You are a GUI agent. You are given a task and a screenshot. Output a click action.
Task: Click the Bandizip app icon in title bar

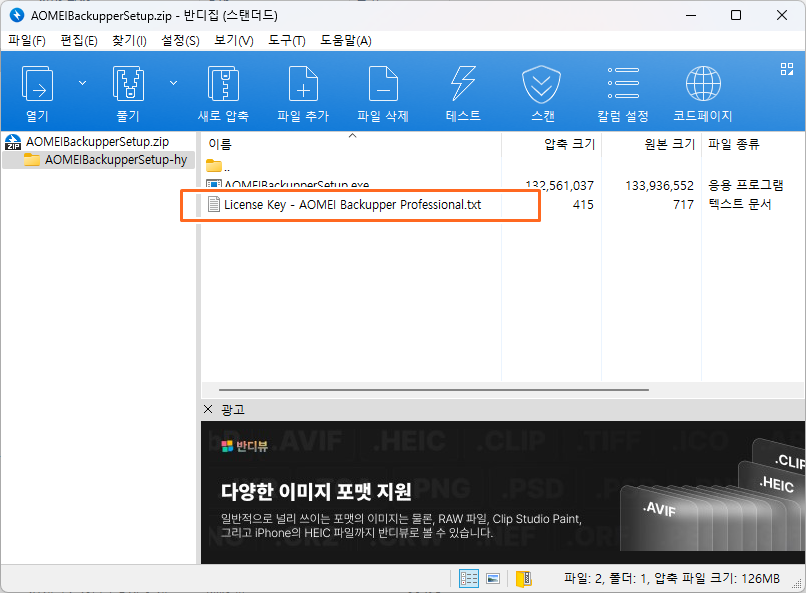[17, 15]
